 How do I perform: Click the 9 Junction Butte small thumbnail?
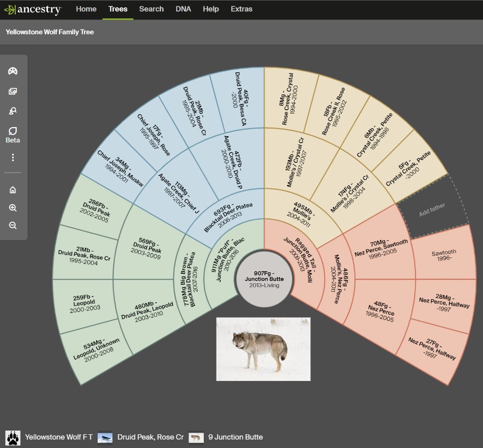click(196, 437)
